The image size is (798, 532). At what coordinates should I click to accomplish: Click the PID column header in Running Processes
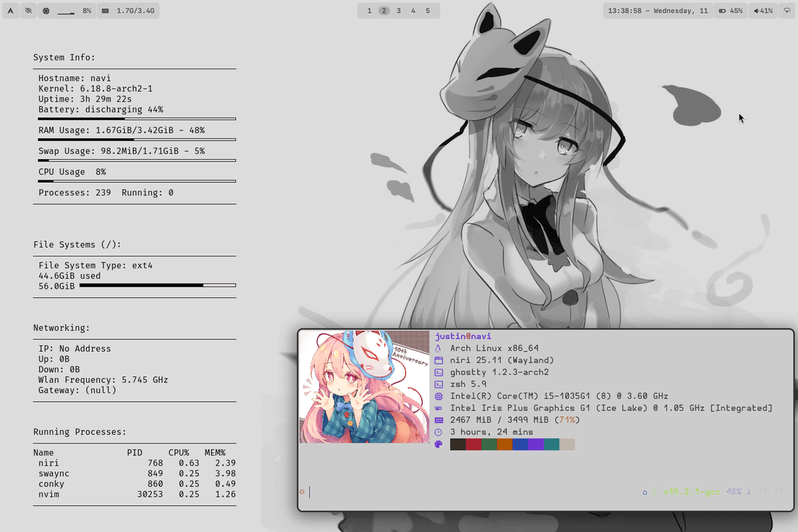(134, 453)
